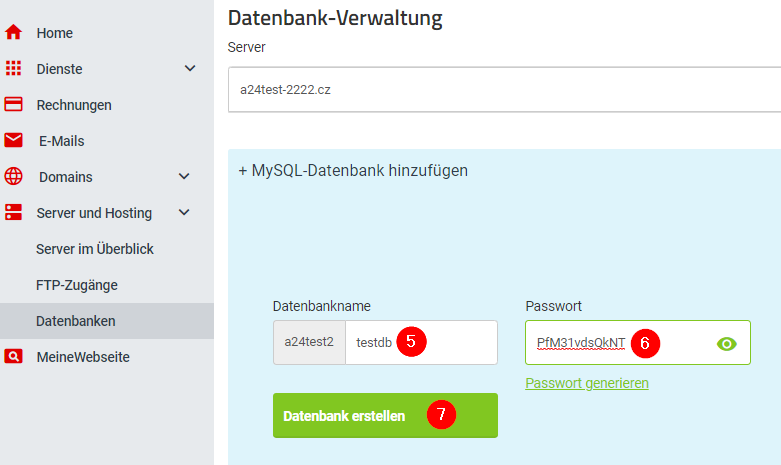Click the Passwort generieren link
This screenshot has width=781, height=465.
pos(587,383)
